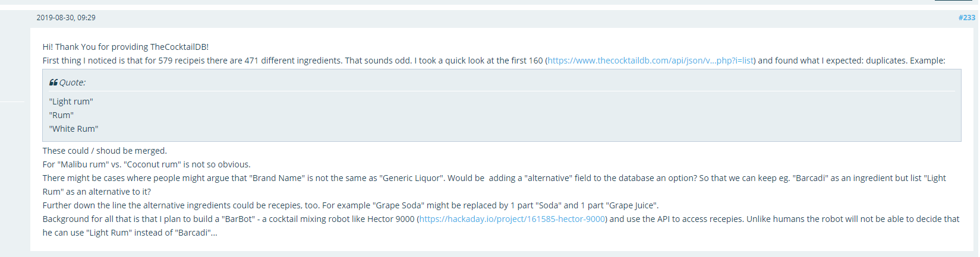The width and height of the screenshot is (980, 257).
Task: Click the last line ending with "Barcadi"...
Action: [x=130, y=233]
